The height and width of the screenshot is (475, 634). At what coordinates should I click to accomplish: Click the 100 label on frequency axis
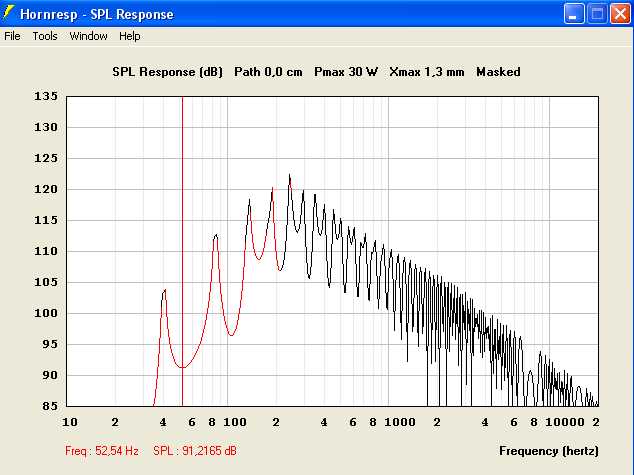tap(235, 422)
